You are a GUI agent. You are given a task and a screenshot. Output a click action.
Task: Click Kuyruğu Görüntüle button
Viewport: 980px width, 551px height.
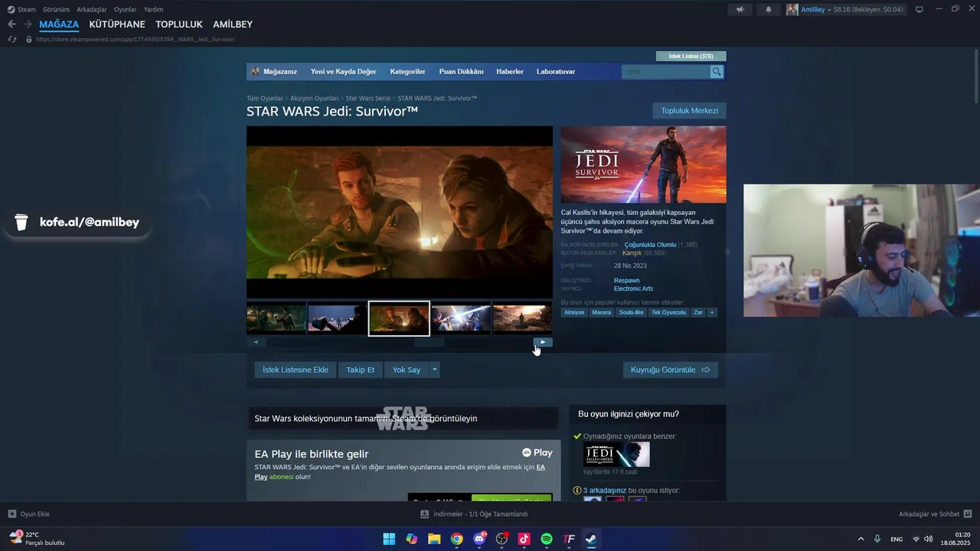click(x=671, y=370)
